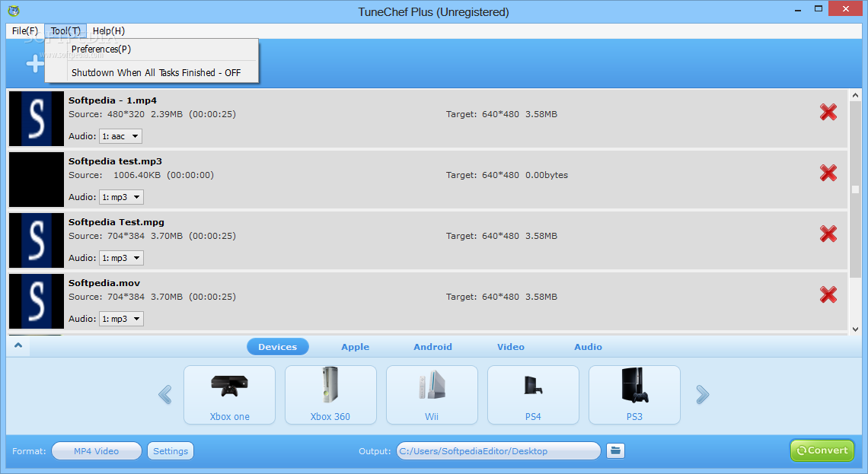
Task: Open the File(F) menu
Action: coord(25,31)
